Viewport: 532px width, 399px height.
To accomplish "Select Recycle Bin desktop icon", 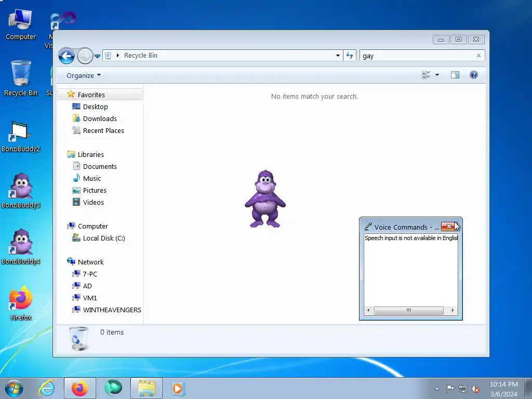I will [x=20, y=79].
